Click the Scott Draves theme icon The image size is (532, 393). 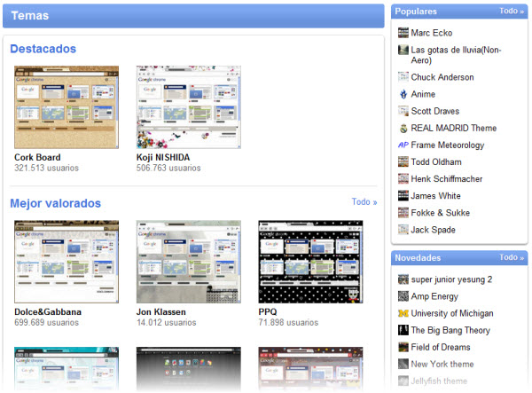click(x=403, y=111)
